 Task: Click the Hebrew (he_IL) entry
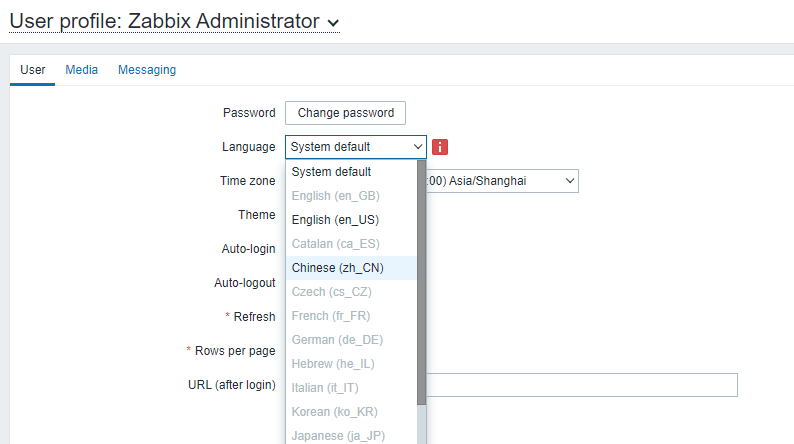[x=334, y=364]
